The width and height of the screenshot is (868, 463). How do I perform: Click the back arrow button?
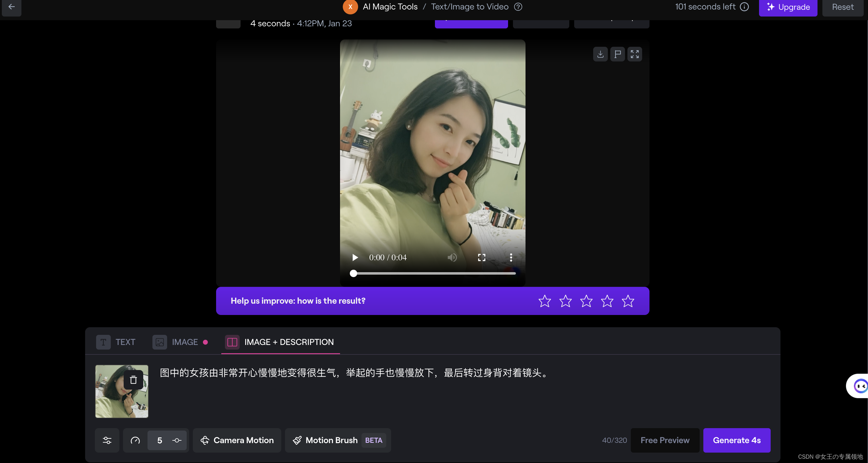tap(11, 7)
